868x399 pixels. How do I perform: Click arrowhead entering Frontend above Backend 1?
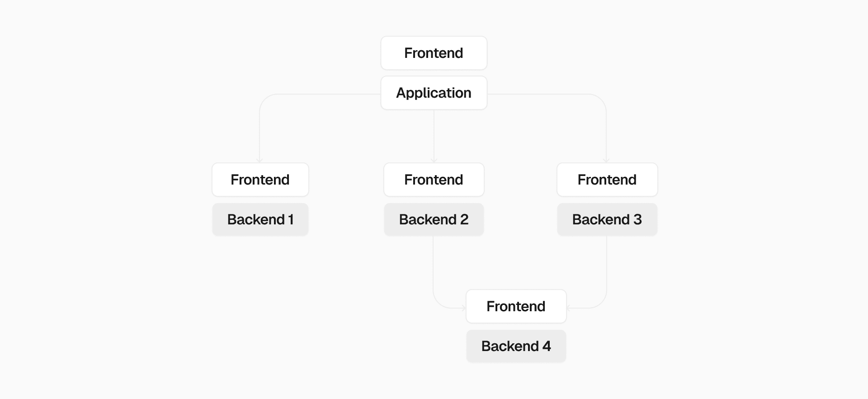[259, 160]
